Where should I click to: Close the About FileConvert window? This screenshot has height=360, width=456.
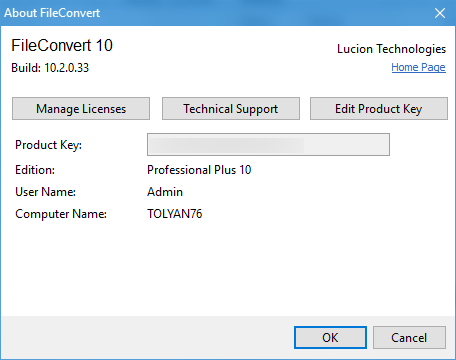[x=440, y=13]
